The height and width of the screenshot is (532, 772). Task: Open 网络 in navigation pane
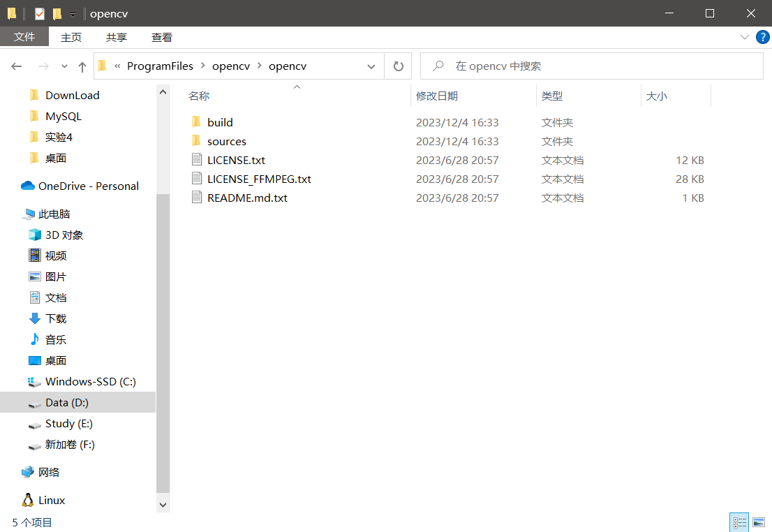[x=49, y=472]
